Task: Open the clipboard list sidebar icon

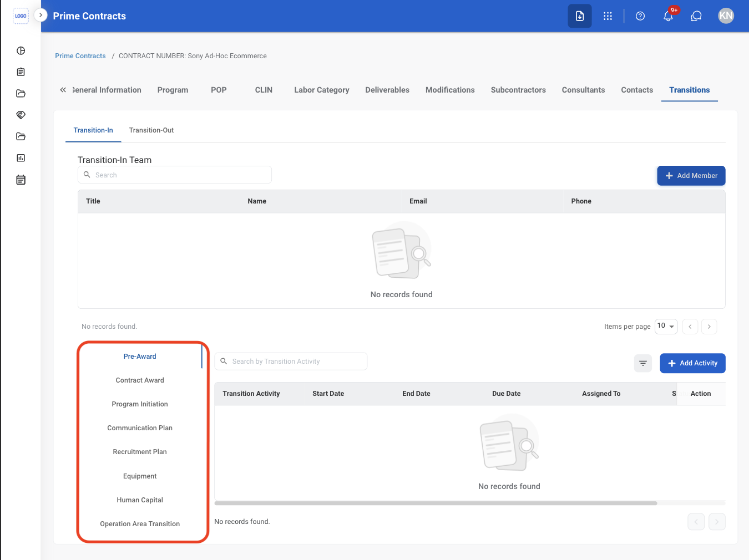Action: click(x=21, y=72)
